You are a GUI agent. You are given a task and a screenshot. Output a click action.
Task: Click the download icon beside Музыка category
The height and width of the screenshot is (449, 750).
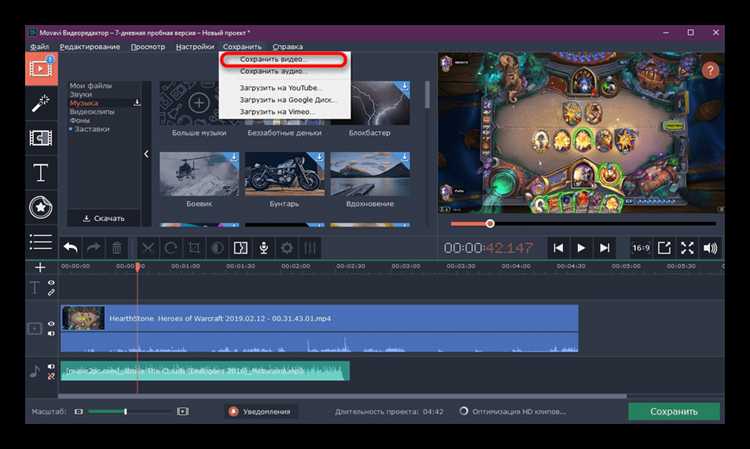[x=137, y=103]
